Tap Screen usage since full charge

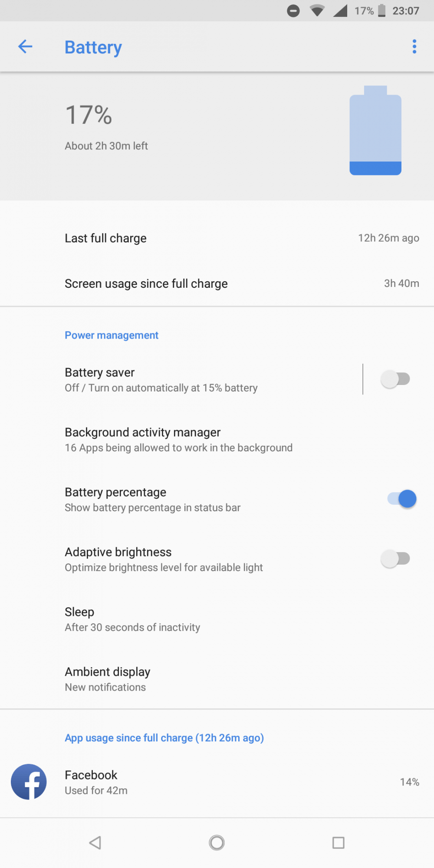pyautogui.click(x=217, y=283)
